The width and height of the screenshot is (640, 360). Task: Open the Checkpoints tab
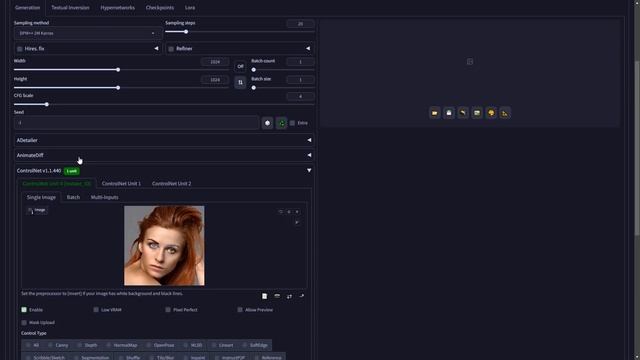(x=160, y=7)
